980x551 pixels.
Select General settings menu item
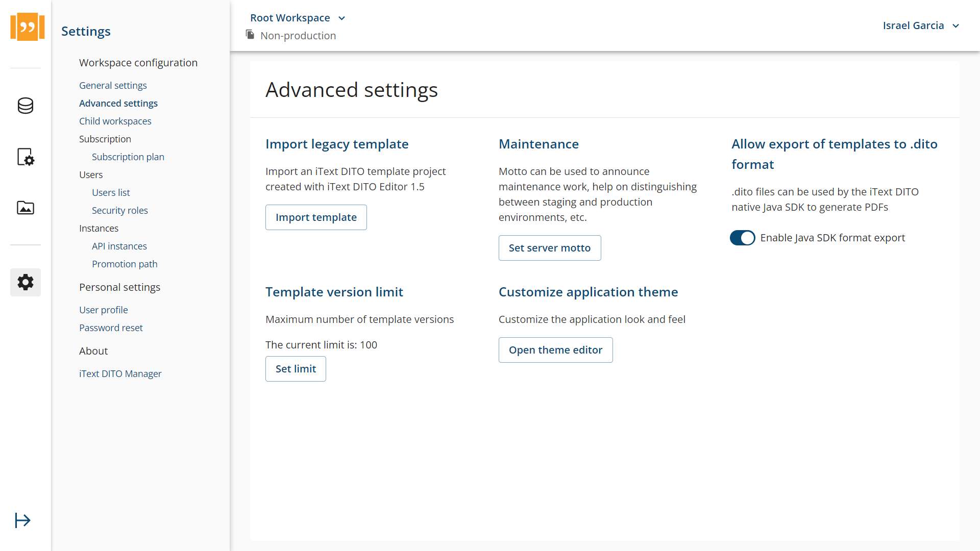click(x=112, y=85)
